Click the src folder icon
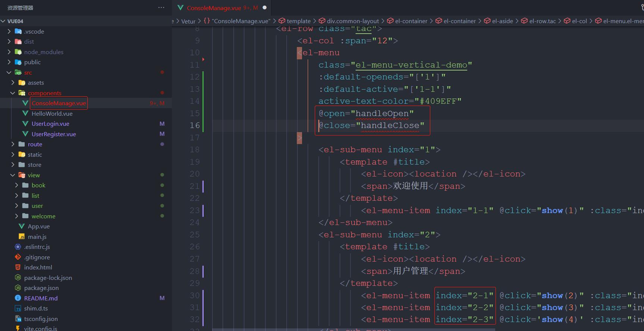This screenshot has width=644, height=331. [x=18, y=72]
